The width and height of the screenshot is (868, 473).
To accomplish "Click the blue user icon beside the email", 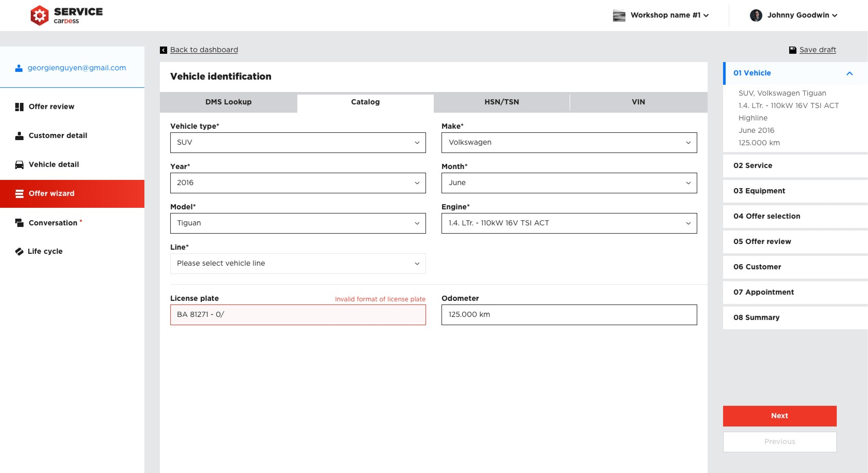I will pyautogui.click(x=19, y=68).
